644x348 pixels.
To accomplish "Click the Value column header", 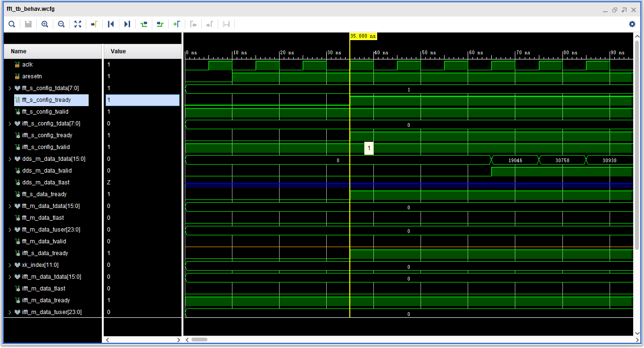I will (142, 51).
